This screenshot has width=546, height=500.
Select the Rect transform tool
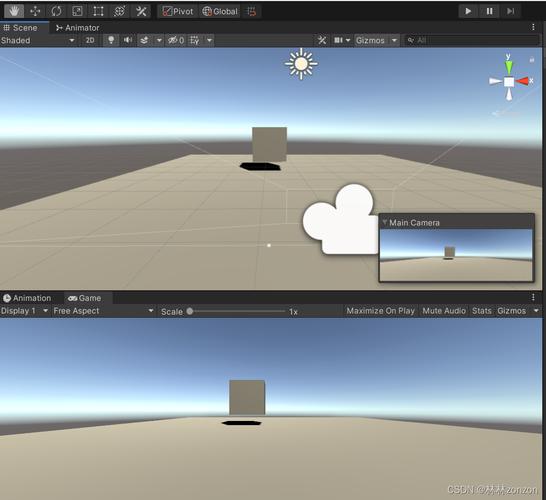(x=98, y=11)
